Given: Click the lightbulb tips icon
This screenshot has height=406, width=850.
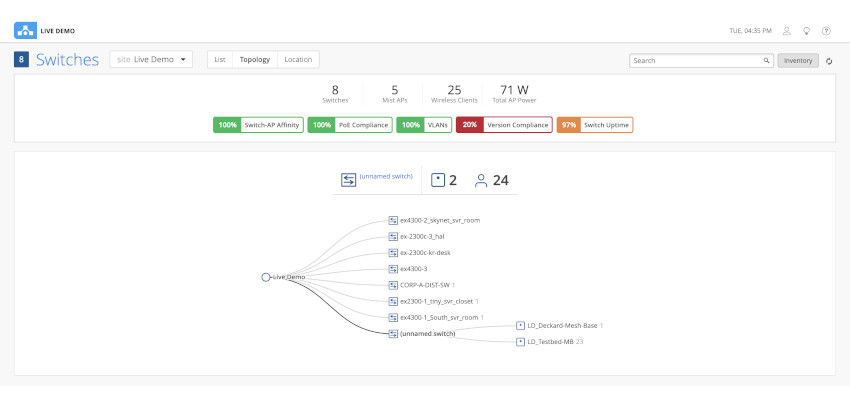Looking at the screenshot, I should point(807,31).
